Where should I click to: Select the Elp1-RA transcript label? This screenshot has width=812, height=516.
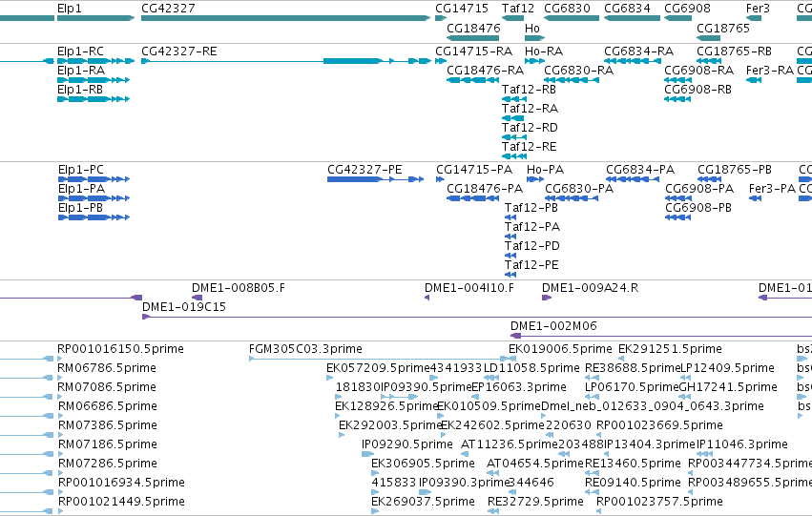tap(81, 71)
